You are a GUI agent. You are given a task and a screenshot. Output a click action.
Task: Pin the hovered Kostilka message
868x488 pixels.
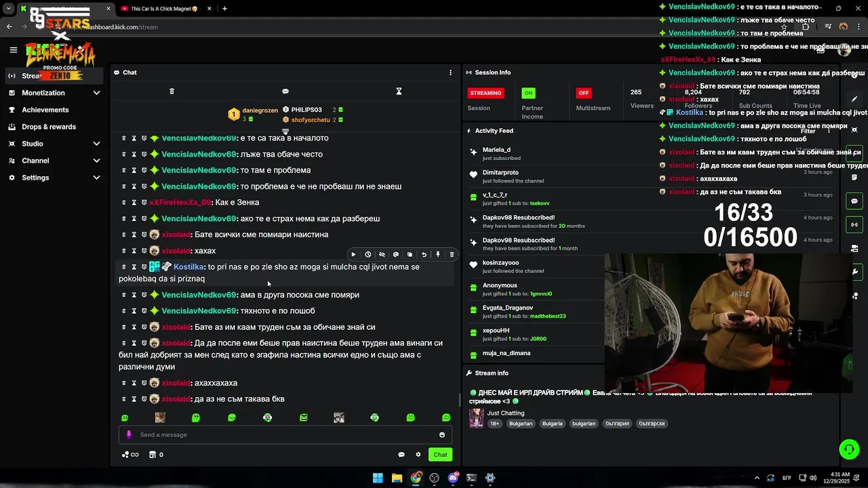pos(438,255)
